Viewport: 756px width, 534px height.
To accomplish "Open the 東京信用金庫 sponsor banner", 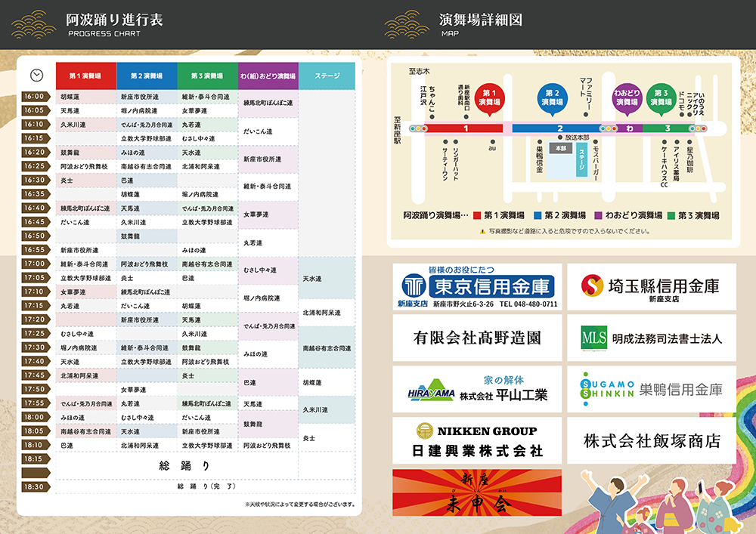I will 477,287.
